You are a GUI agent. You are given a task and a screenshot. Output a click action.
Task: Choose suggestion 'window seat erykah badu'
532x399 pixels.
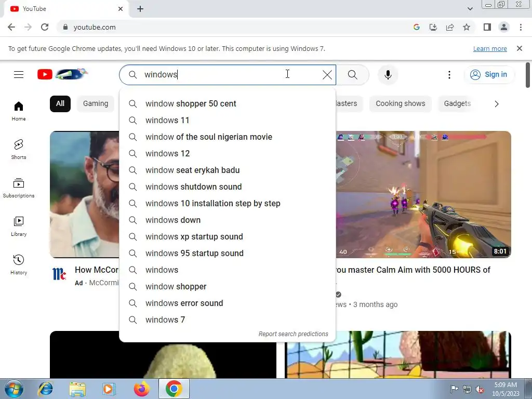pyautogui.click(x=228, y=170)
